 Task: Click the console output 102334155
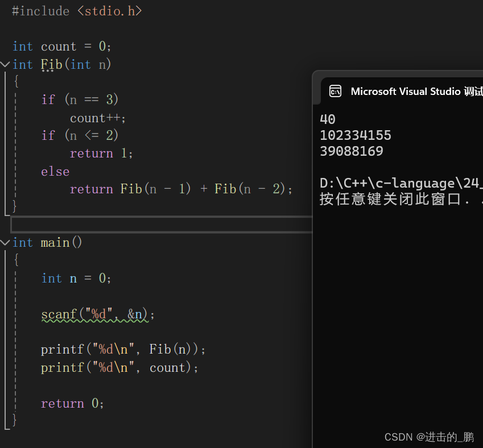(x=356, y=135)
